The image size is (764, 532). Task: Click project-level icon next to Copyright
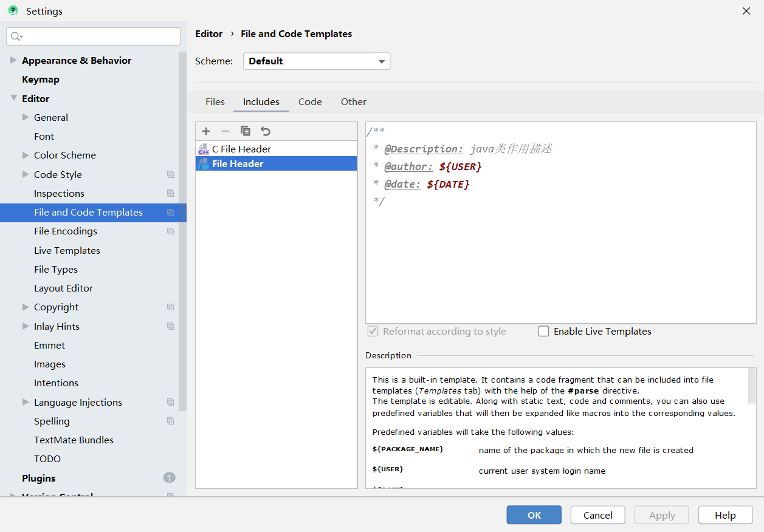tap(170, 307)
